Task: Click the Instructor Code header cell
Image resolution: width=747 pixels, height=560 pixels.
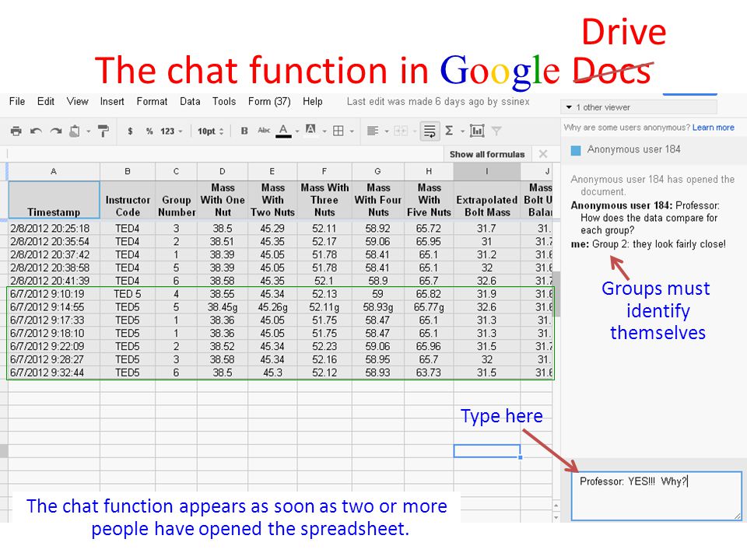Action: (127, 200)
